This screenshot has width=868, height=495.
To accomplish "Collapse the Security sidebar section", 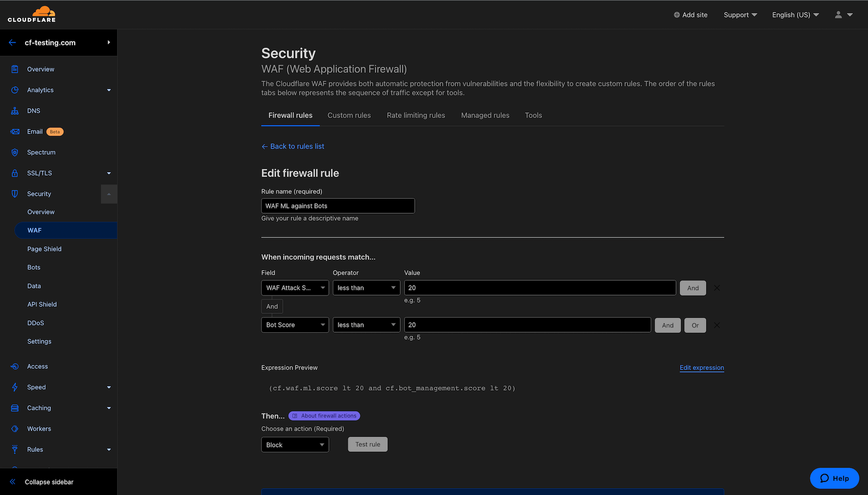I will (109, 194).
